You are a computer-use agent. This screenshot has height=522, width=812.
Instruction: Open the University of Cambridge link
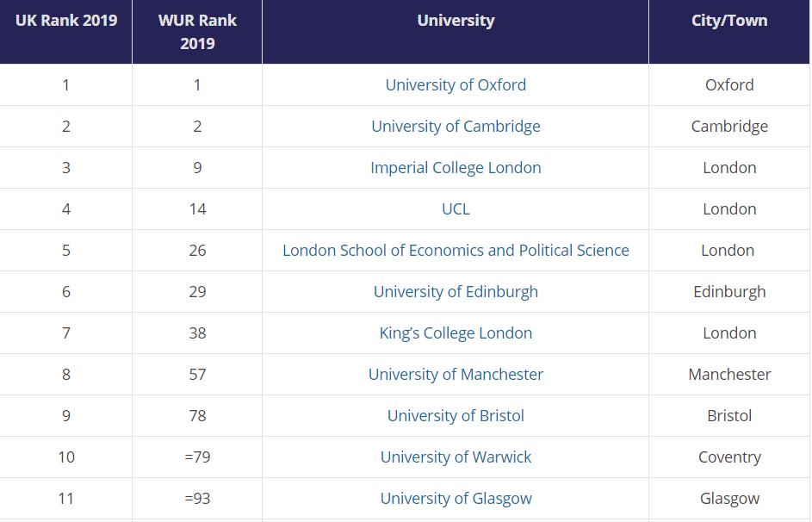point(456,127)
